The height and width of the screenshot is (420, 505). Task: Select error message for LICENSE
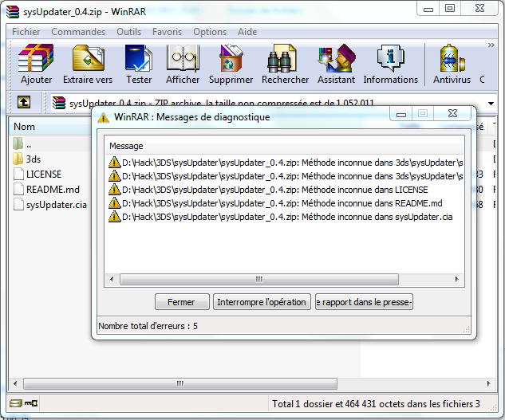tap(268, 190)
